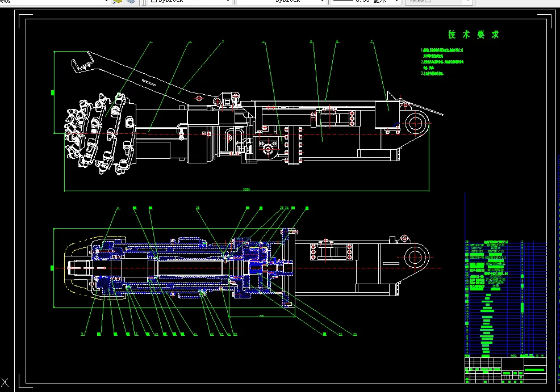Viewport: 560px width, 392px height.
Task: Expand the color control ByBlock dropdown
Action: tap(189, 2)
